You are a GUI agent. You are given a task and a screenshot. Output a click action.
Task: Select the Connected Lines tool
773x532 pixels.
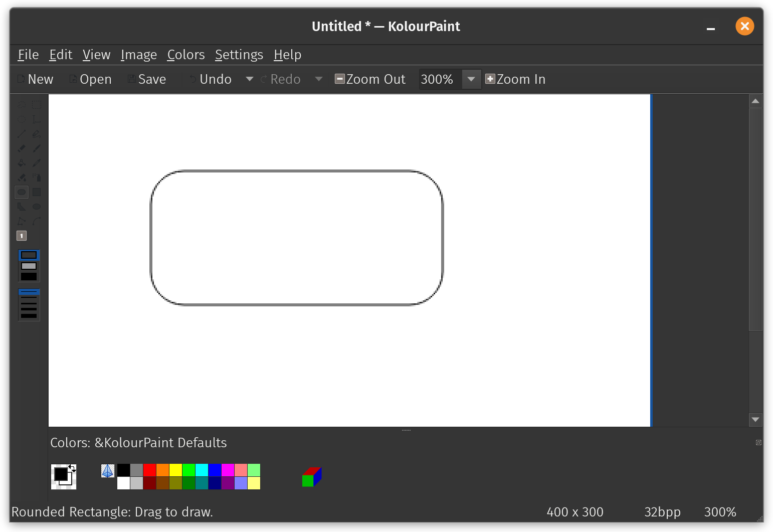[22, 221]
